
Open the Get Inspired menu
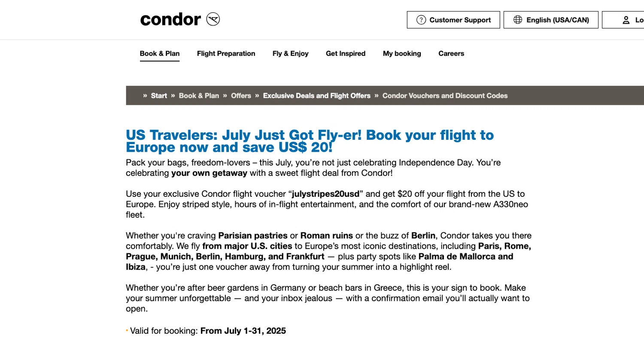click(x=346, y=54)
